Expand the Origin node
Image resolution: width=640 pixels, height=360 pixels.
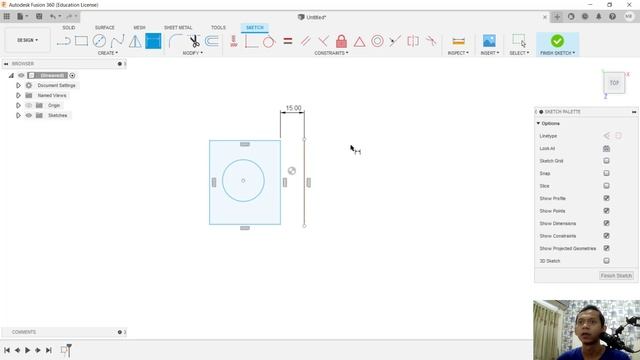click(18, 105)
